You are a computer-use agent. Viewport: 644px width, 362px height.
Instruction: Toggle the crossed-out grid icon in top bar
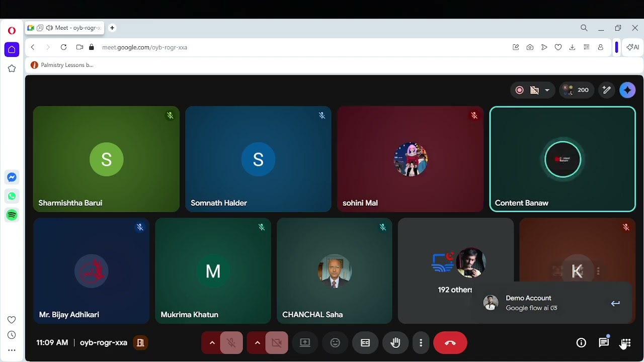(x=535, y=90)
